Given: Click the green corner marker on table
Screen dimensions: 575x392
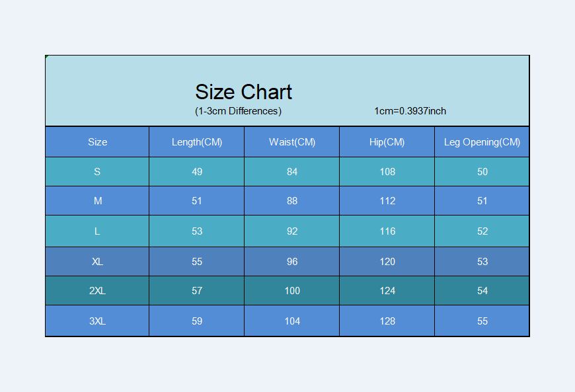Looking at the screenshot, I should coord(47,57).
